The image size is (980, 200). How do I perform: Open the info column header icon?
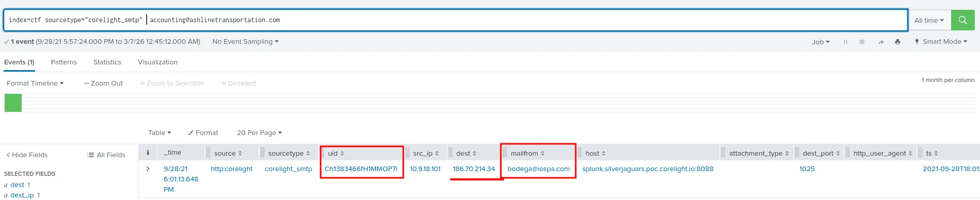(148, 153)
